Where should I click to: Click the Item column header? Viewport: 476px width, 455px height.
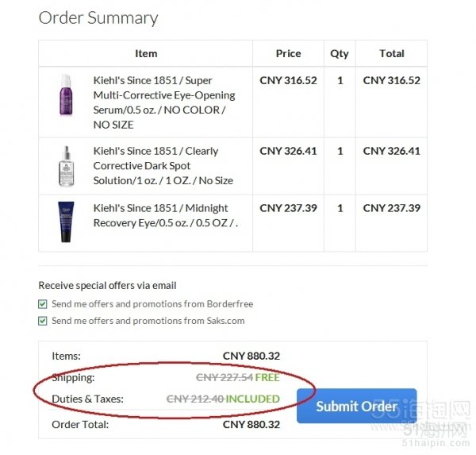point(146,53)
